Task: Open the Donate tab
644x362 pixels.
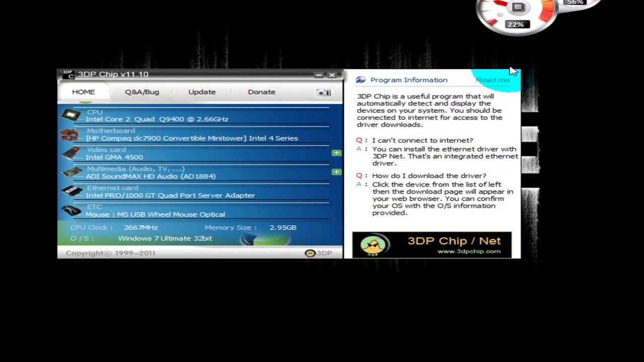Action: (x=262, y=92)
